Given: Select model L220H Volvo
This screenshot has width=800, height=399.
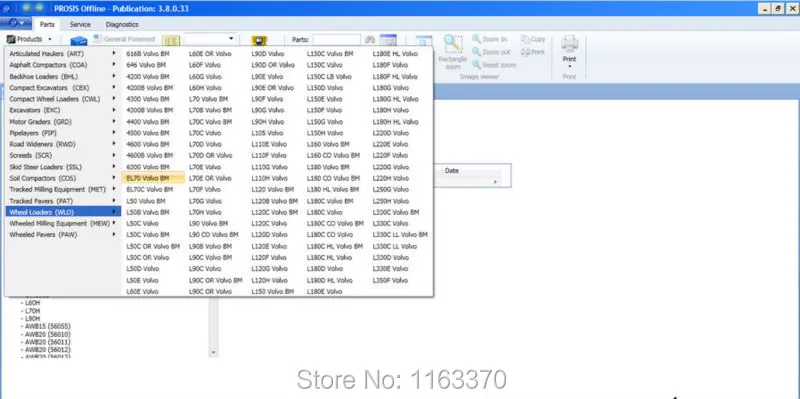Looking at the screenshot, I should coord(391,178).
